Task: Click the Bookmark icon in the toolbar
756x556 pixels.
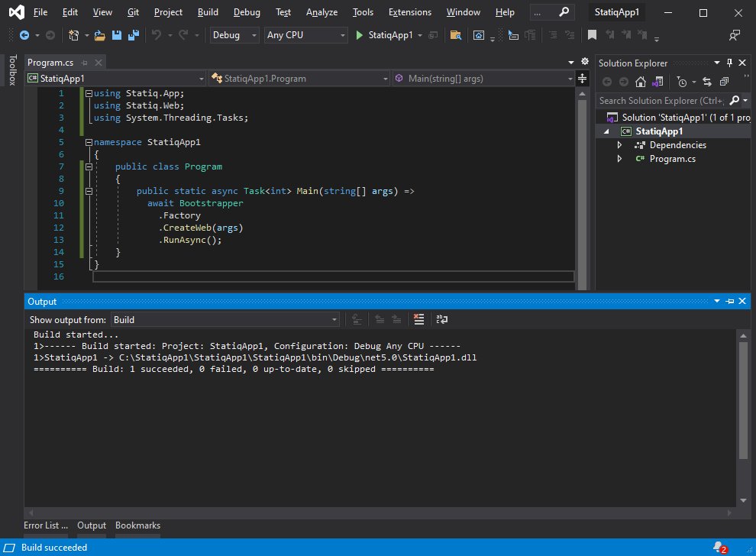Action: coord(592,35)
